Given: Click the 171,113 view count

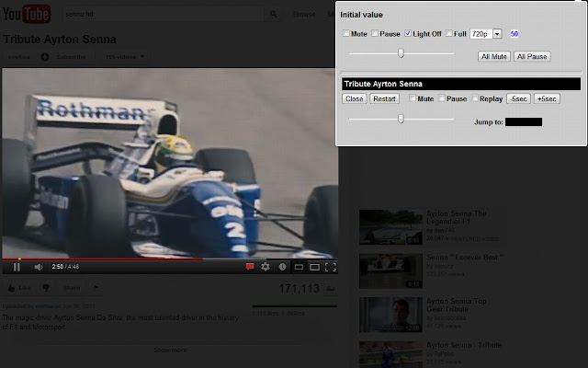Looking at the screenshot, I should 299,288.
